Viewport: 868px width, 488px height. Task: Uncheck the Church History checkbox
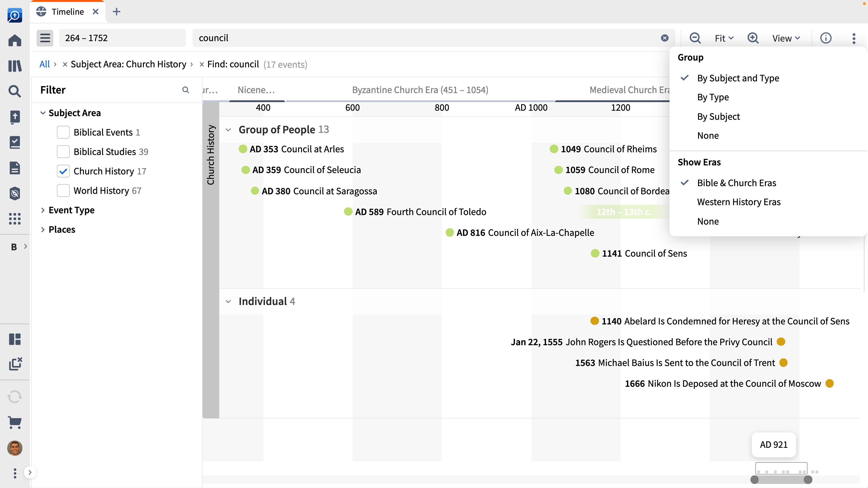point(63,171)
